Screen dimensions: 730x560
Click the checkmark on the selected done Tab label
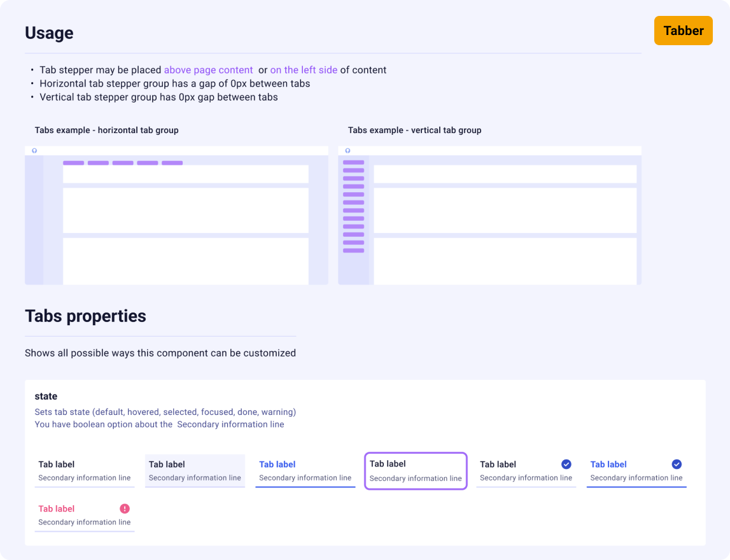pyautogui.click(x=677, y=464)
